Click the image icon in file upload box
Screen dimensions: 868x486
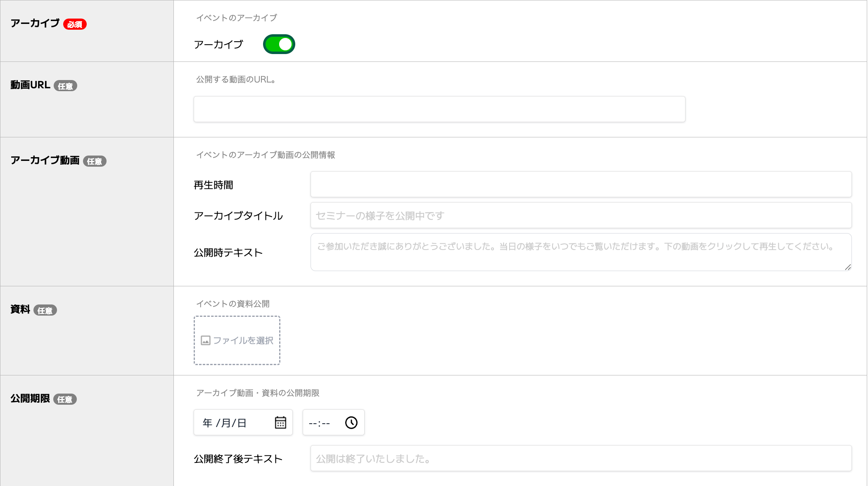[206, 340]
